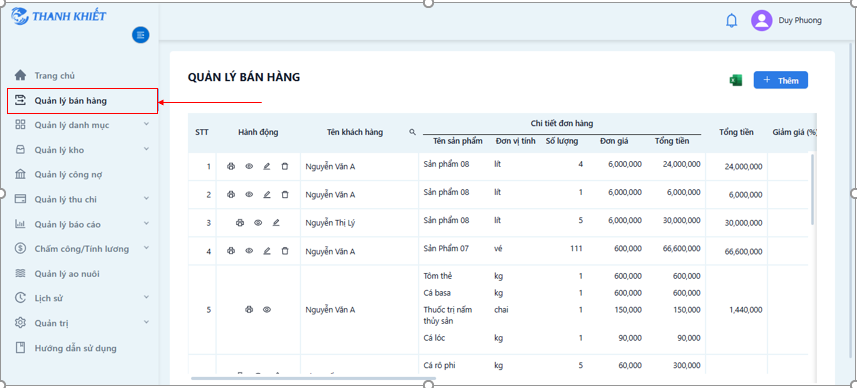The height and width of the screenshot is (388, 857).
Task: Edit the Sản Phẩm 07 order
Action: 267,251
